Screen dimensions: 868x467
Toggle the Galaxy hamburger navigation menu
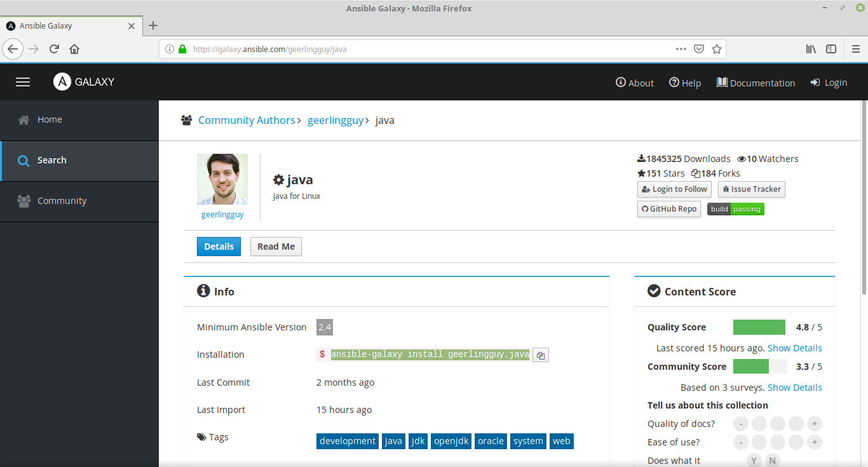pyautogui.click(x=23, y=82)
